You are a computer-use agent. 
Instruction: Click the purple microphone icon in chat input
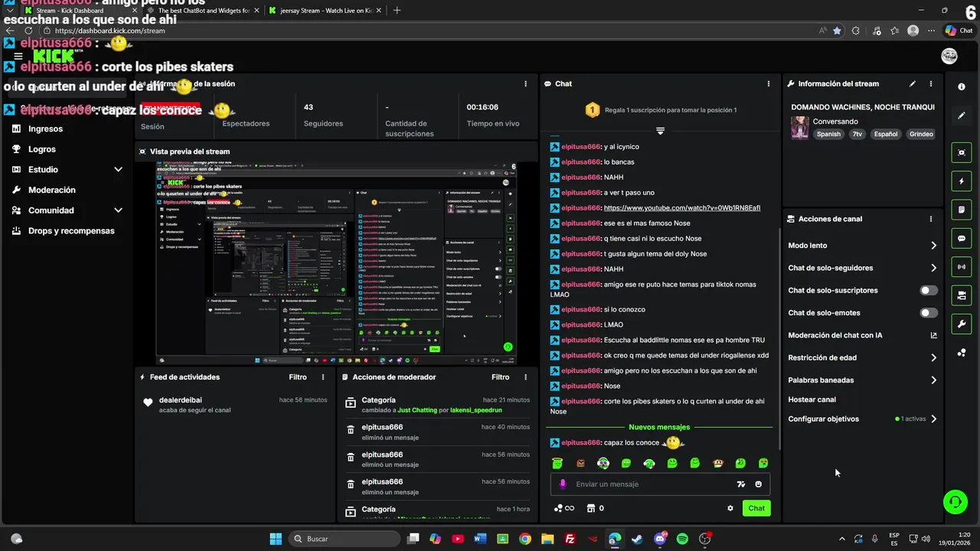(x=563, y=484)
